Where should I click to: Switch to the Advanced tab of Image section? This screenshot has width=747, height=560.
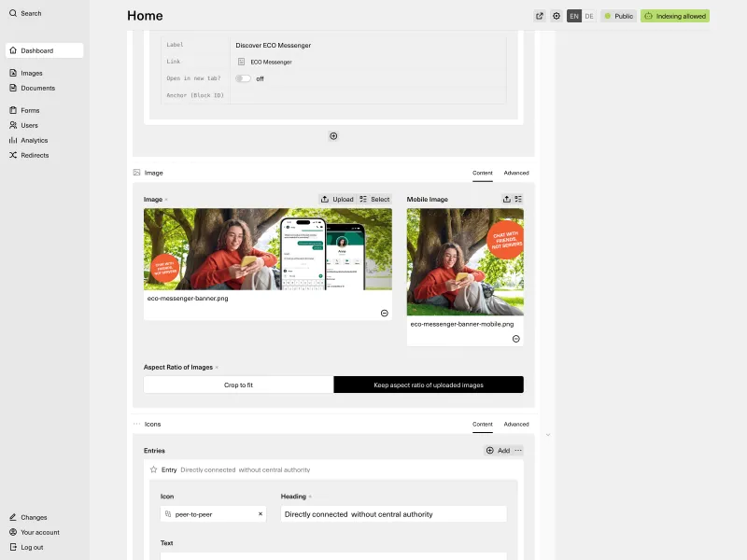pos(516,173)
